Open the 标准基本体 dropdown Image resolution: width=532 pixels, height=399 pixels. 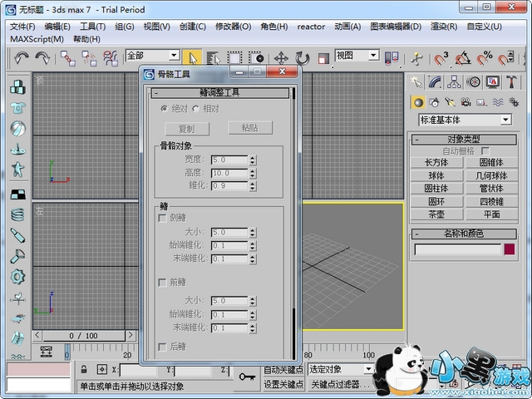[465, 120]
